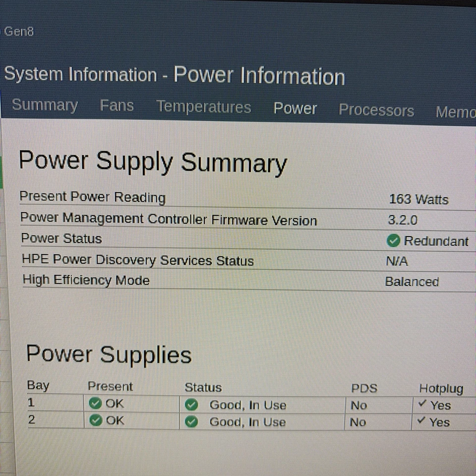Open the Balanced efficiency mode selector
This screenshot has width=476, height=476.
412,282
